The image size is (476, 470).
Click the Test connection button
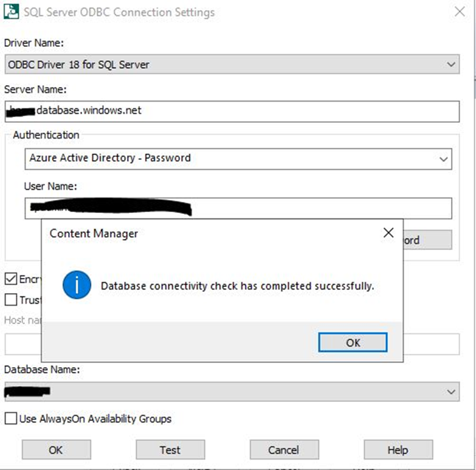tap(170, 450)
